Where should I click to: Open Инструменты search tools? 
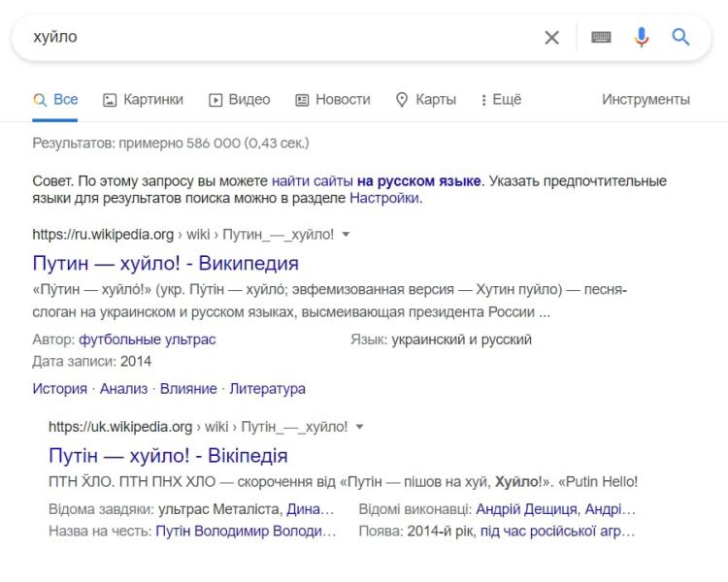click(645, 99)
